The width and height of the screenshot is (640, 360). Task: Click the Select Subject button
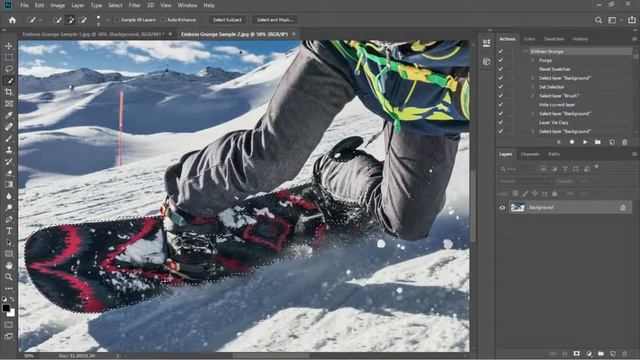point(227,20)
